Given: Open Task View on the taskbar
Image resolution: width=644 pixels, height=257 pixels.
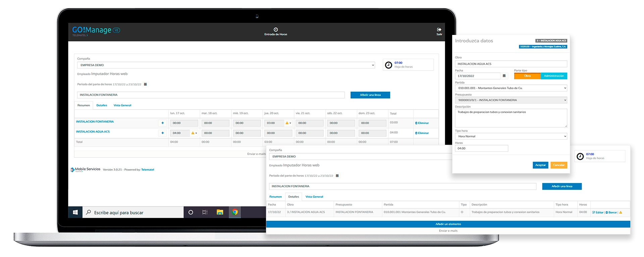Looking at the screenshot, I should pos(205,212).
